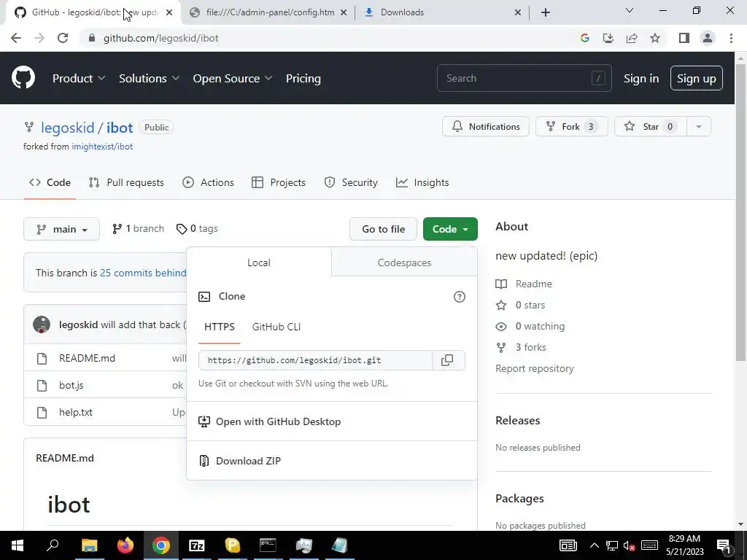Select the clone URL text field

pyautogui.click(x=315, y=360)
